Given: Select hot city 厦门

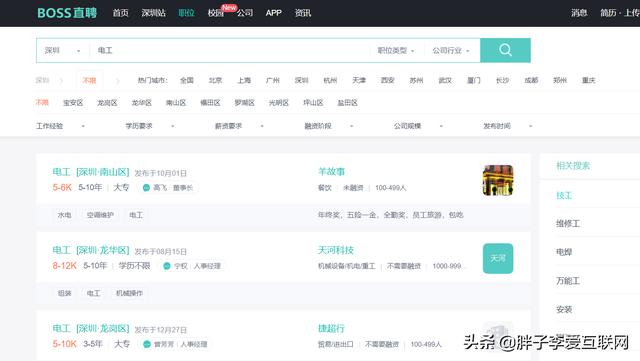Looking at the screenshot, I should pyautogui.click(x=474, y=80).
